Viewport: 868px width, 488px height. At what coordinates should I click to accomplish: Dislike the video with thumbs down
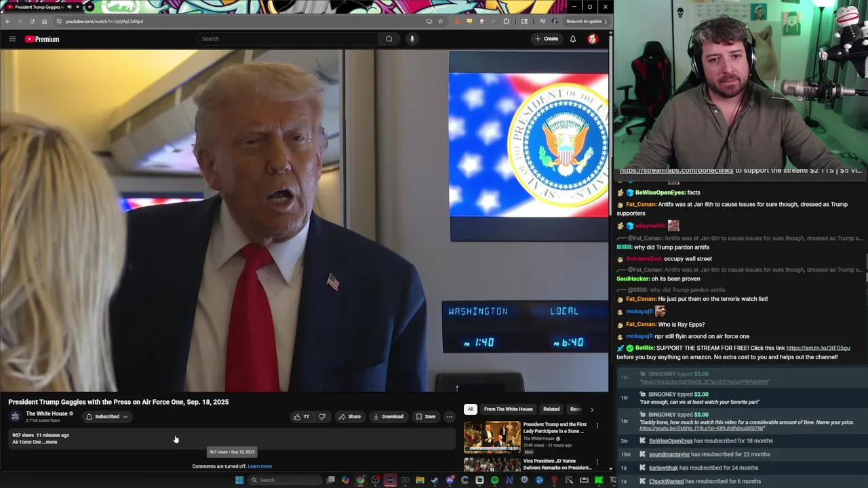[x=322, y=417]
